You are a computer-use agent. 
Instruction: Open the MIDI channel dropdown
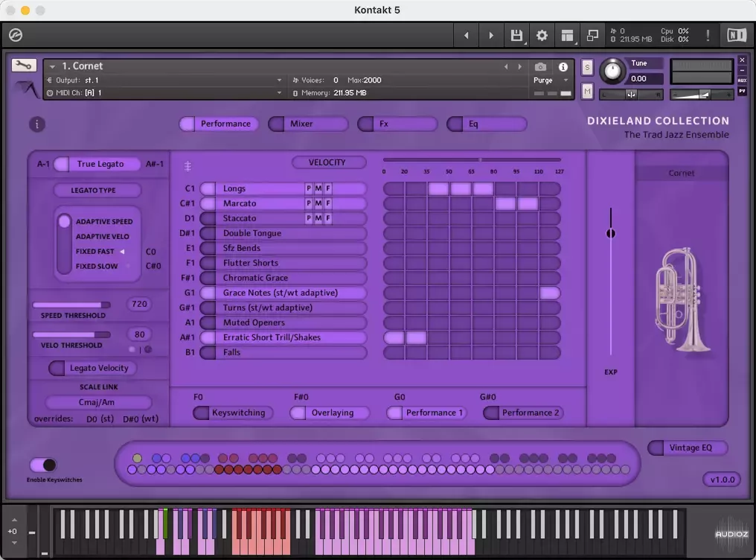tap(279, 93)
